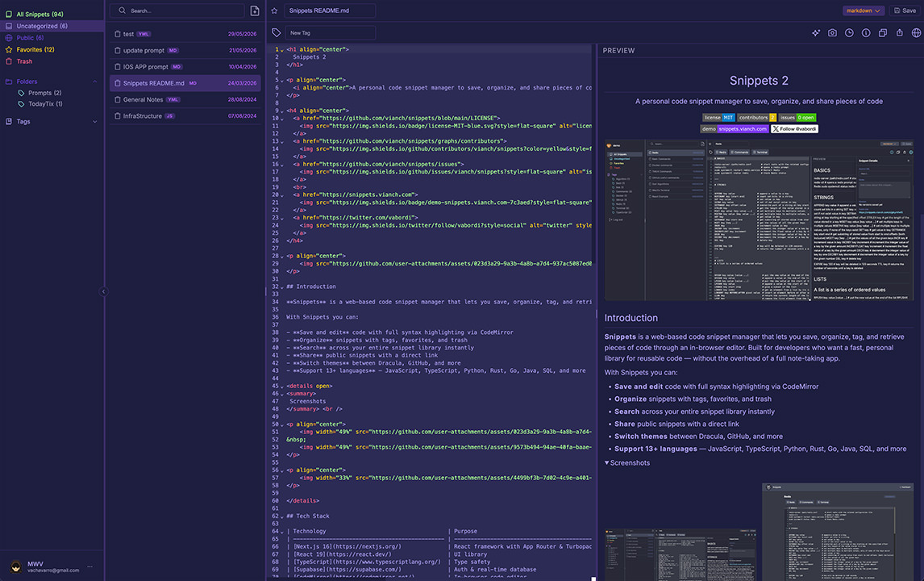
Task: Click the user avatar icon
Action: coord(16,566)
